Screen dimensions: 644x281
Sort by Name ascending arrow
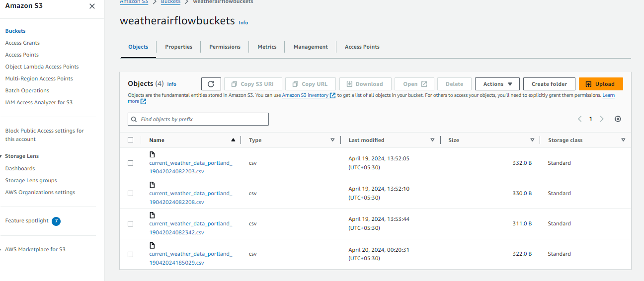pyautogui.click(x=233, y=140)
